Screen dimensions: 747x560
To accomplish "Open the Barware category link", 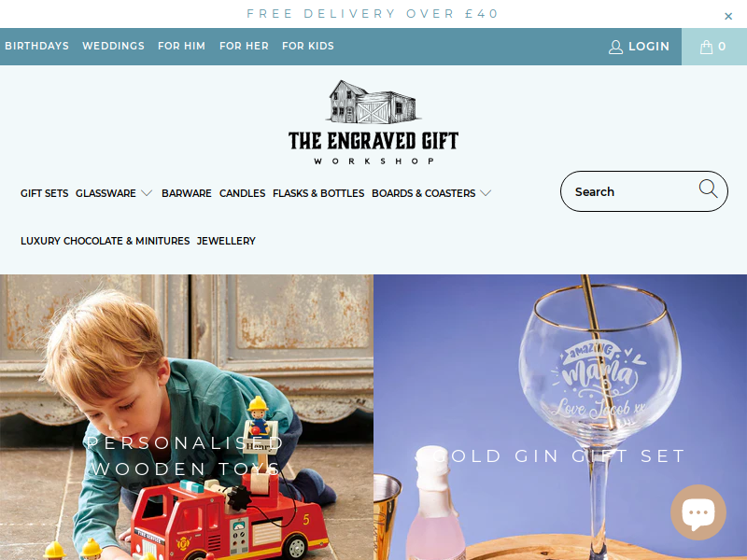I will point(186,193).
